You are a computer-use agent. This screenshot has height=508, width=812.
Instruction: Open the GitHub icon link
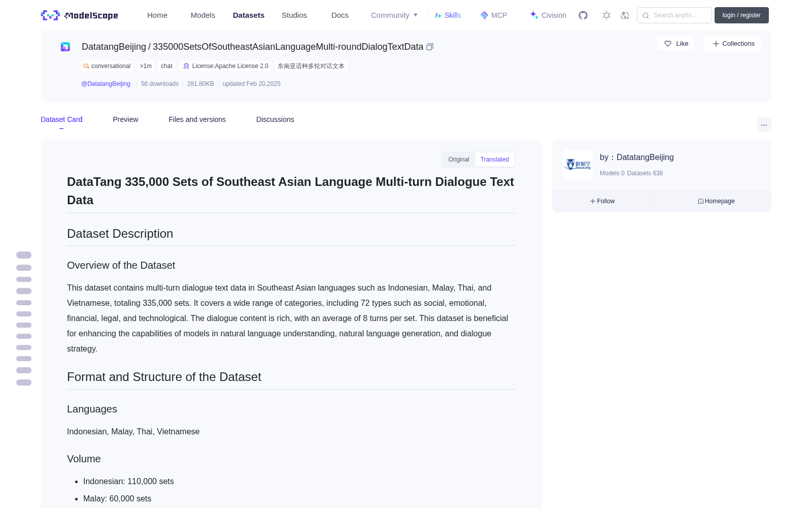tap(583, 15)
